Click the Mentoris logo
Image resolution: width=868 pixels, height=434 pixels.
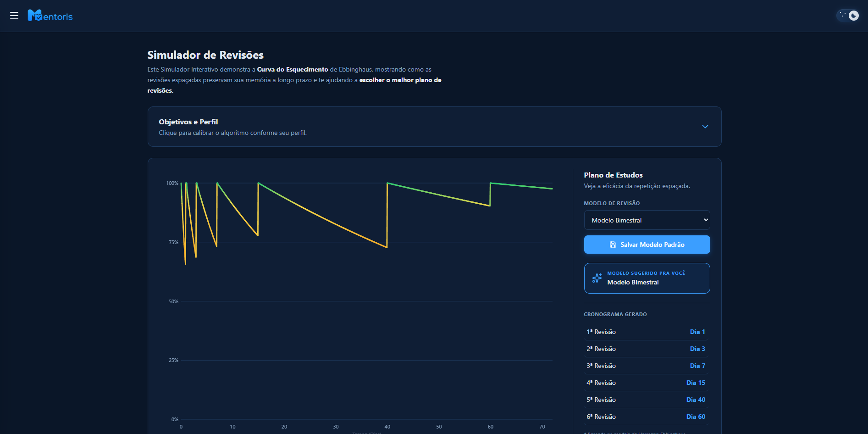pyautogui.click(x=50, y=16)
